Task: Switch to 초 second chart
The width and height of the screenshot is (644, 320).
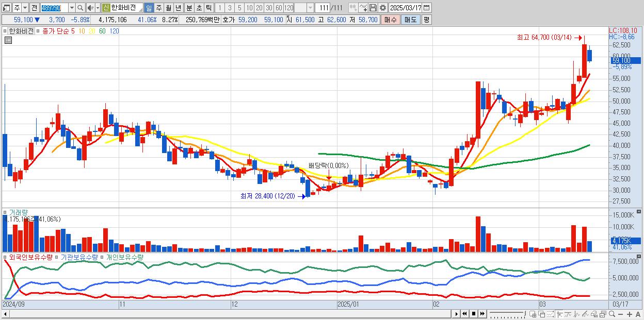Action: (199, 8)
